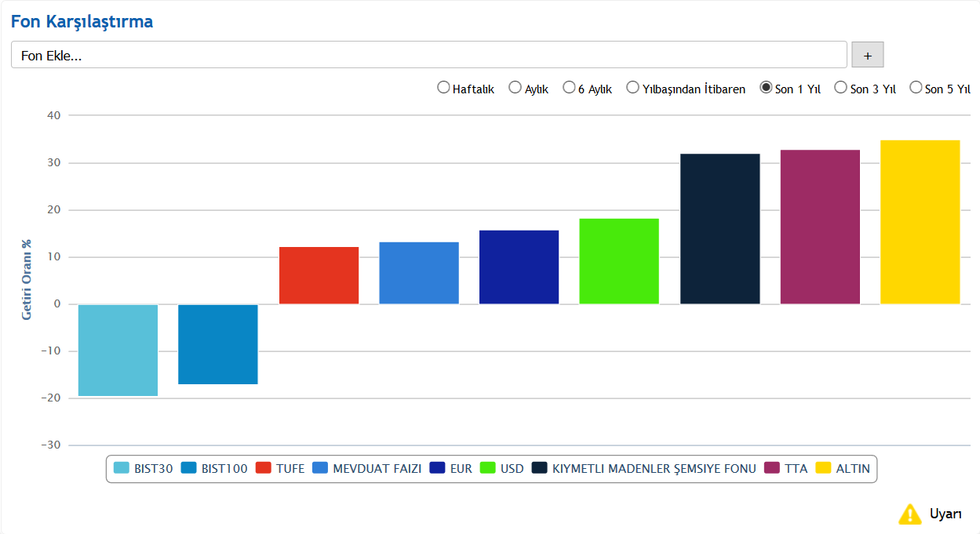Click the yellow ALTIN legend swatch
This screenshot has height=534, width=980.
(x=823, y=468)
